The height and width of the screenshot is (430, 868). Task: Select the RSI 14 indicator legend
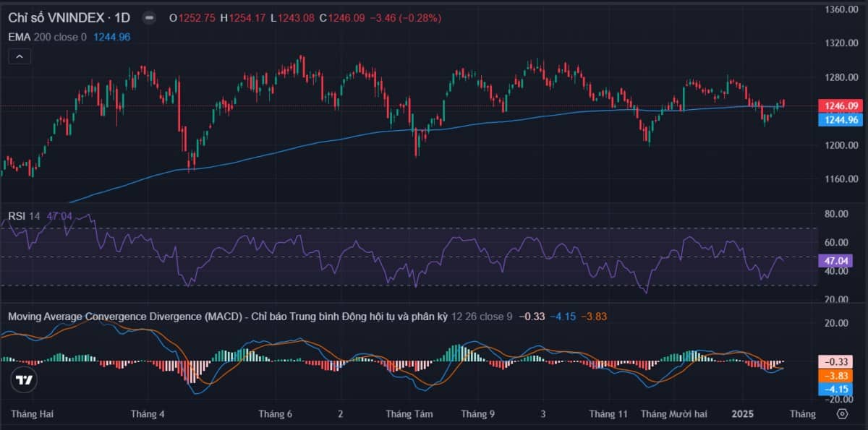click(24, 215)
